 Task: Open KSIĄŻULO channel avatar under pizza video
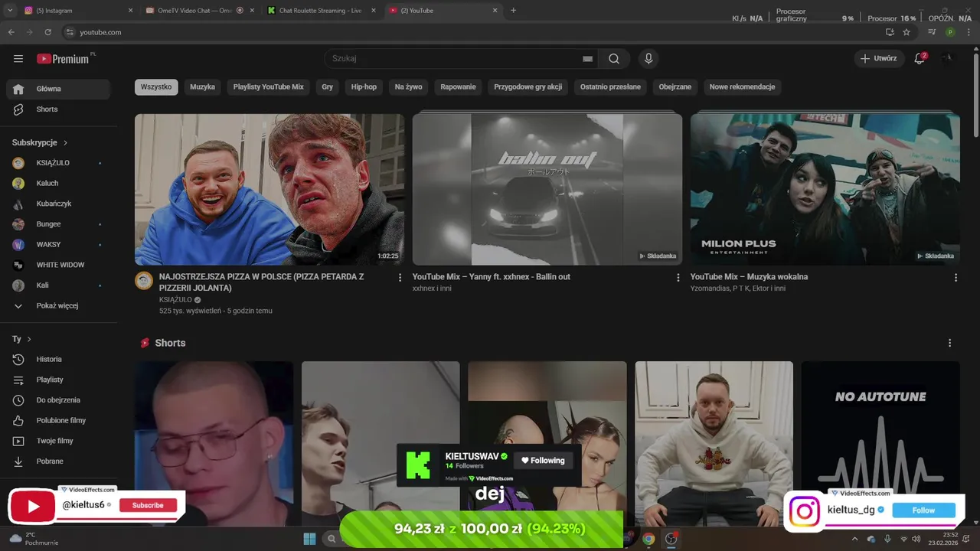point(144,280)
